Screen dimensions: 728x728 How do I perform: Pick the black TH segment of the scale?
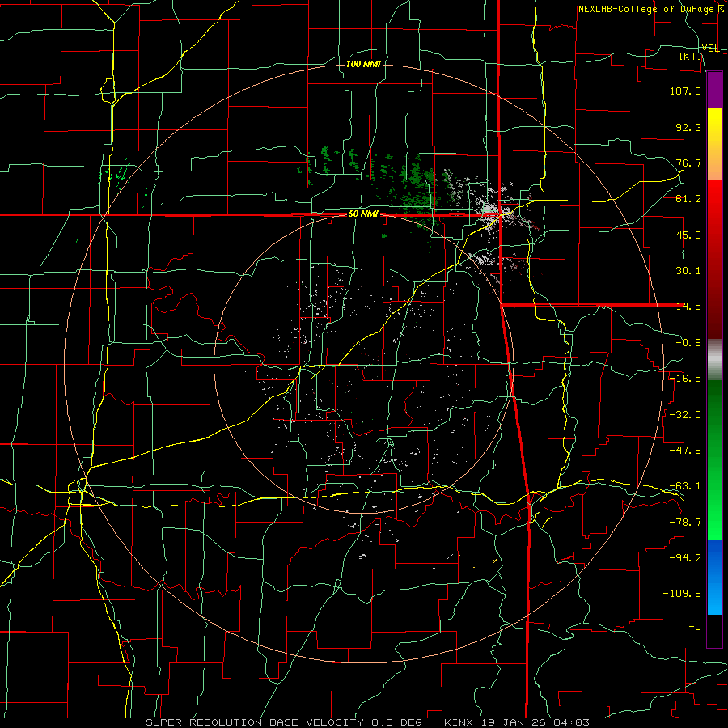pos(714,631)
